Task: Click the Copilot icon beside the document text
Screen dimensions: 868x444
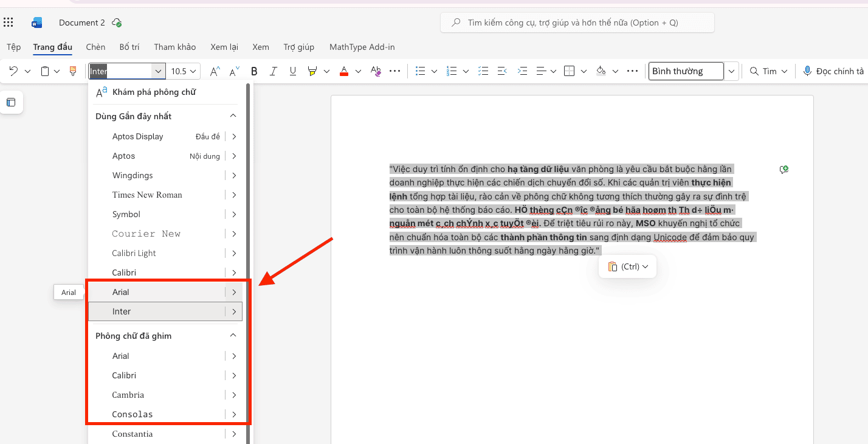Action: (x=784, y=169)
